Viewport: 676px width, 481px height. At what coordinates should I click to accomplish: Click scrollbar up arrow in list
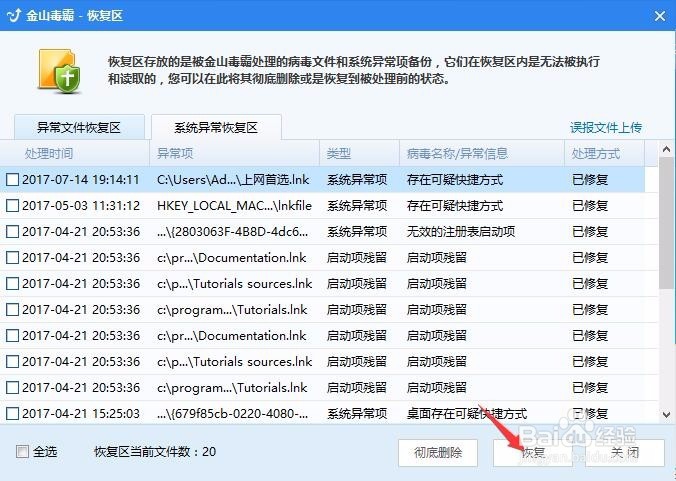tap(667, 150)
